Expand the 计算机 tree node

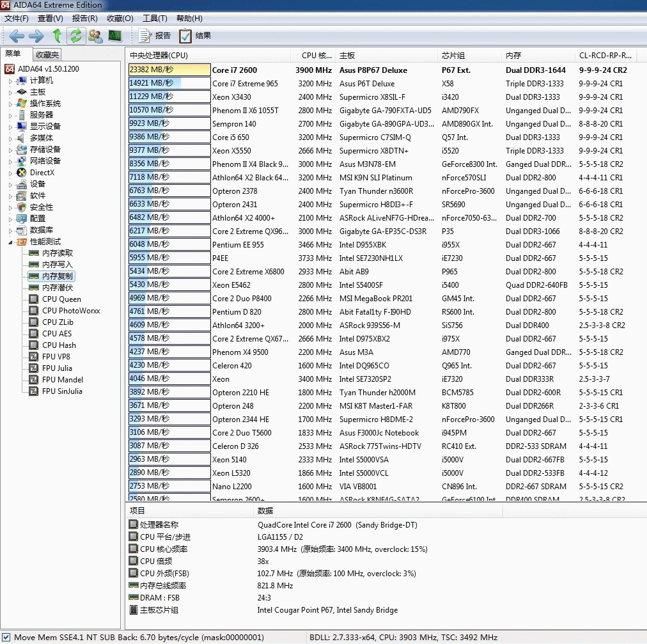point(10,81)
